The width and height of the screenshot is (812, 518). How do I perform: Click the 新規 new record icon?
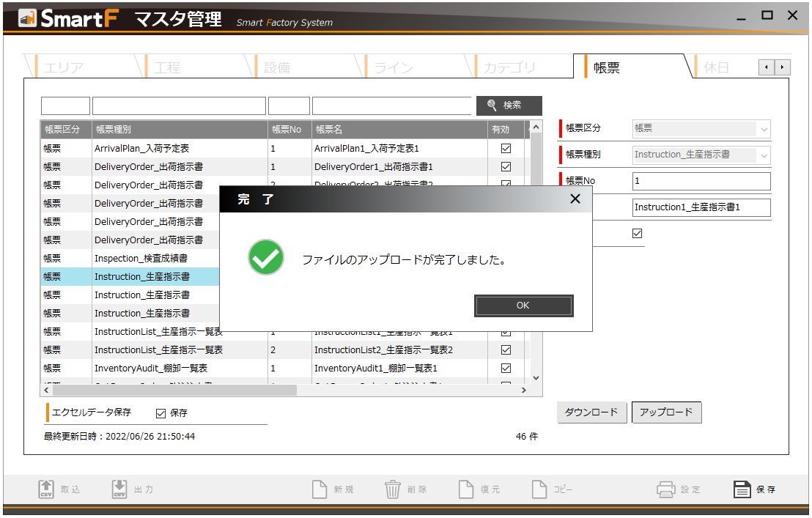click(x=320, y=488)
